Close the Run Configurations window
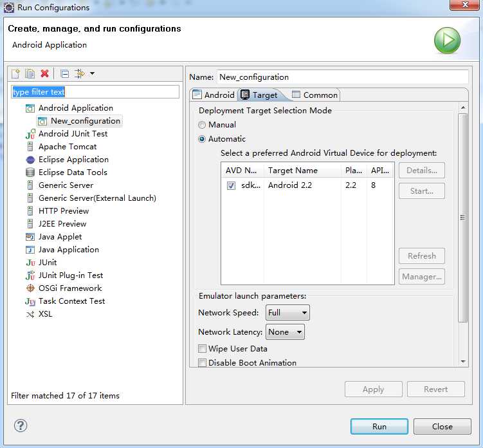This screenshot has width=483, height=448. click(465, 5)
